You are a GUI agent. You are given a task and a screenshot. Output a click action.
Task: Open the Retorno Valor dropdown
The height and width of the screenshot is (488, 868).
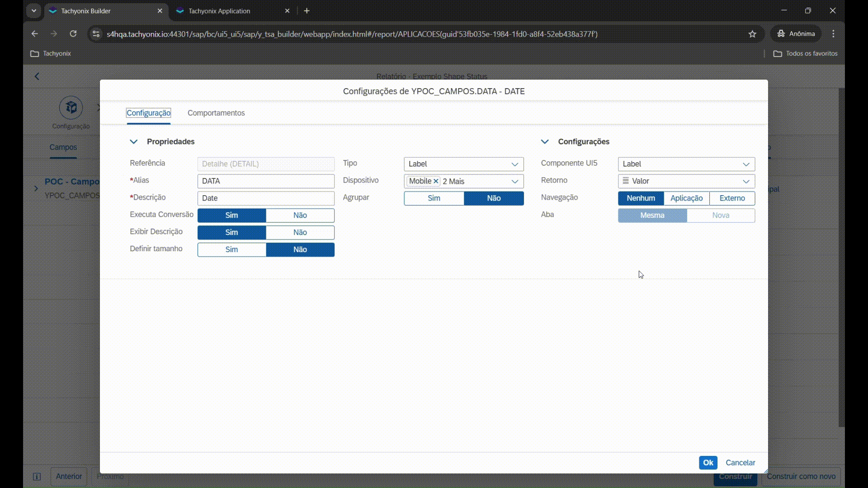click(745, 181)
